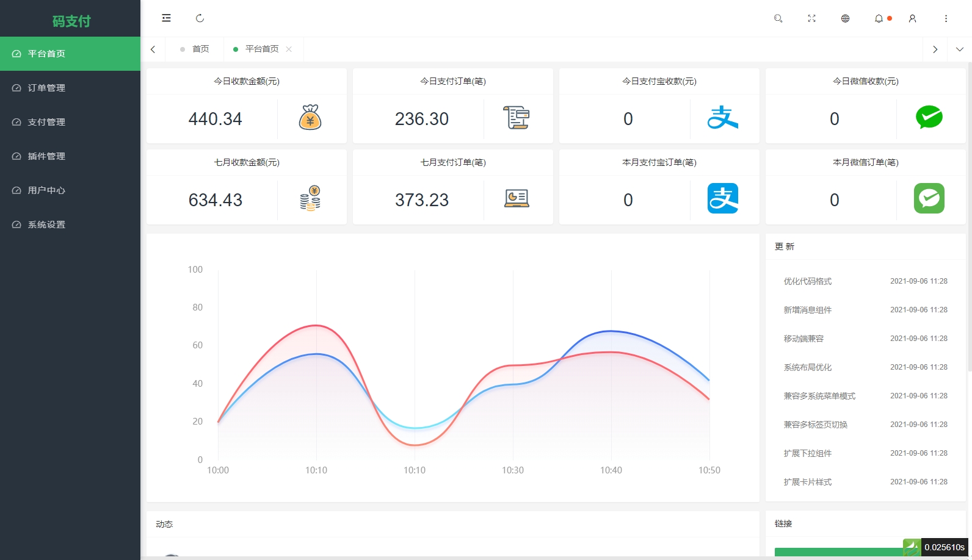The height and width of the screenshot is (560, 972).
Task: Open 订单管理 in the sidebar
Action: click(46, 88)
